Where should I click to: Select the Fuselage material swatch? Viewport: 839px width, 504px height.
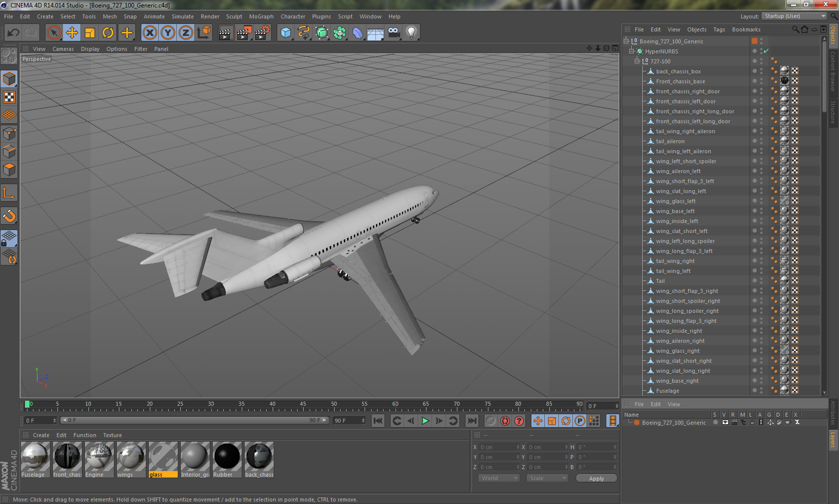pos(35,460)
